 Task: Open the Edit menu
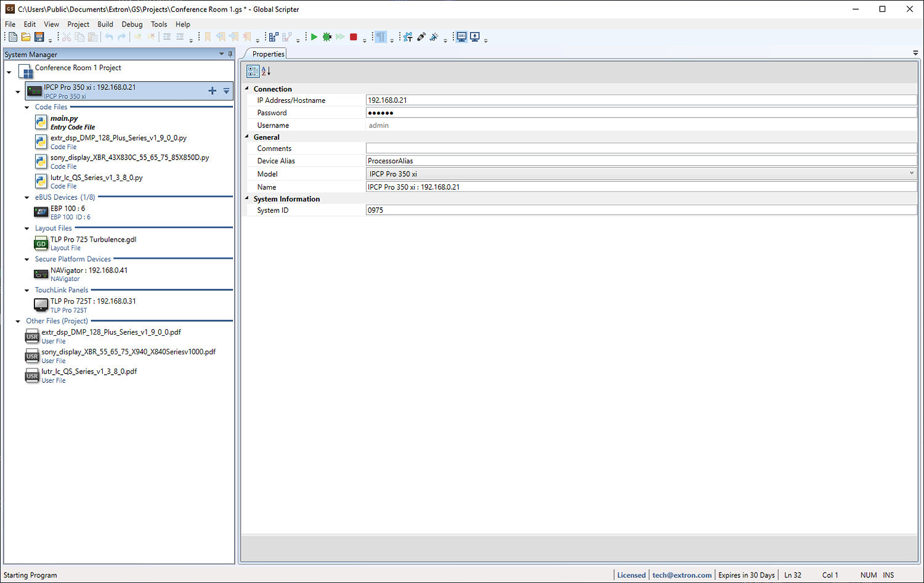(x=30, y=24)
